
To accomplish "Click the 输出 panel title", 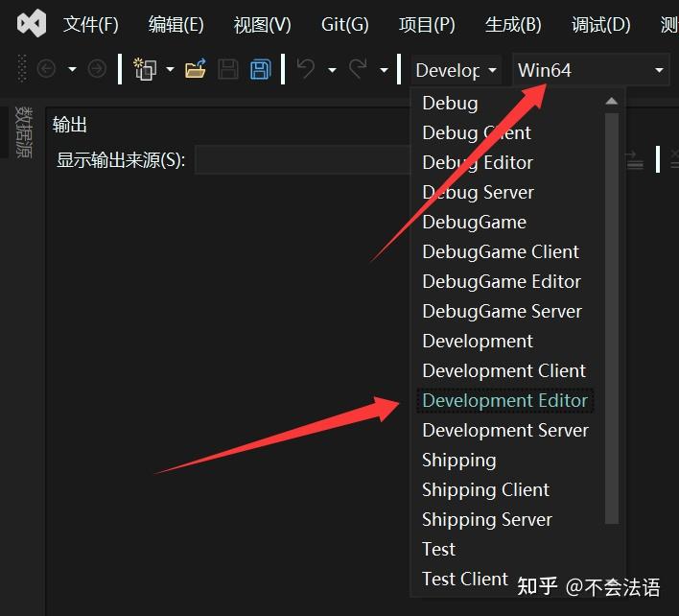I will 70,125.
